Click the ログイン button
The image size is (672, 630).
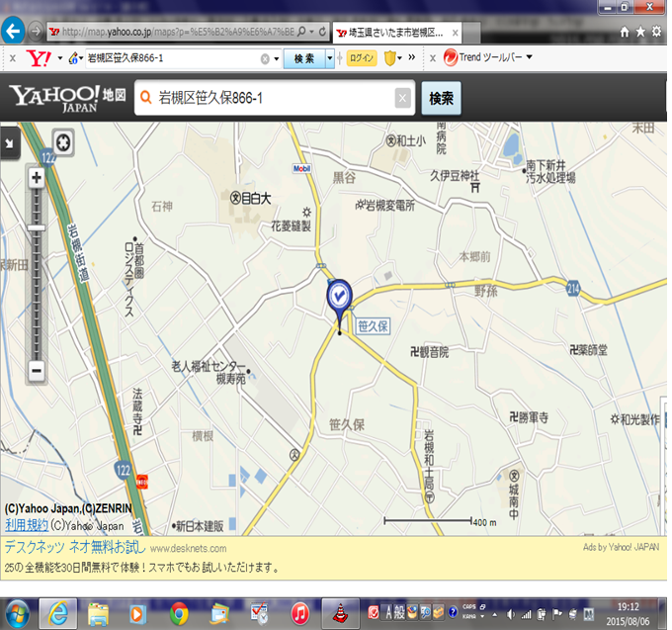(x=362, y=58)
